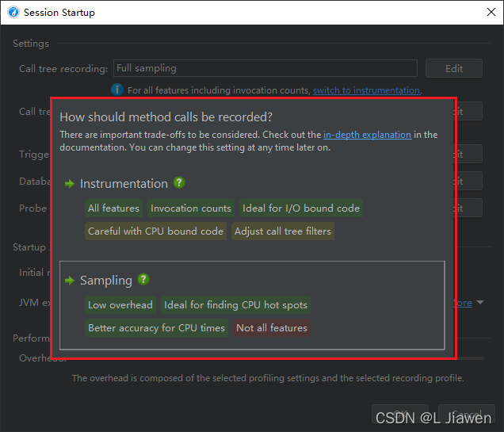504x432 pixels.
Task: Click the Sampling help question mark icon
Action: (x=143, y=279)
